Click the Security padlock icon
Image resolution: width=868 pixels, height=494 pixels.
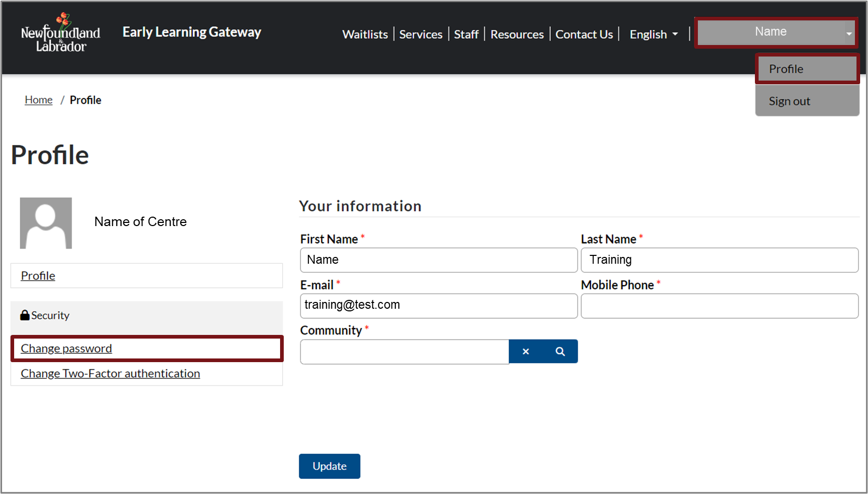pos(25,315)
